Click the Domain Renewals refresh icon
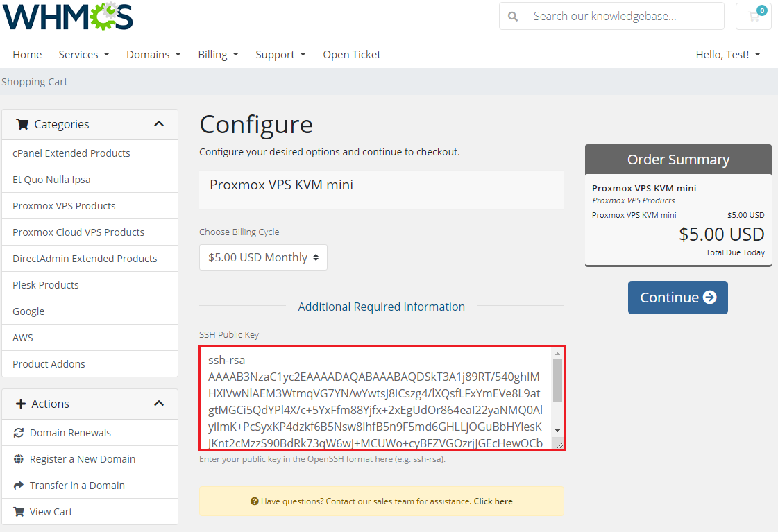 [19, 433]
